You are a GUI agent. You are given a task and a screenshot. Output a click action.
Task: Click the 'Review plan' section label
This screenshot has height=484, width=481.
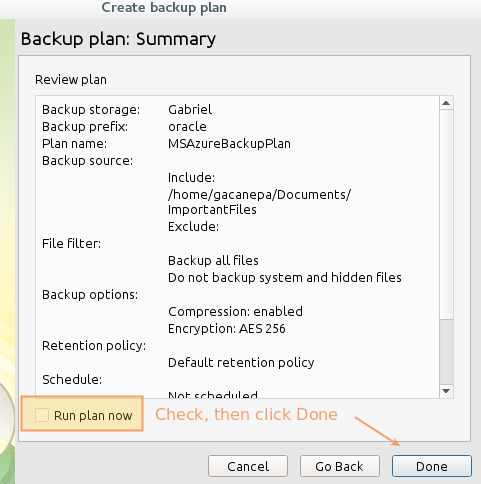click(x=71, y=80)
